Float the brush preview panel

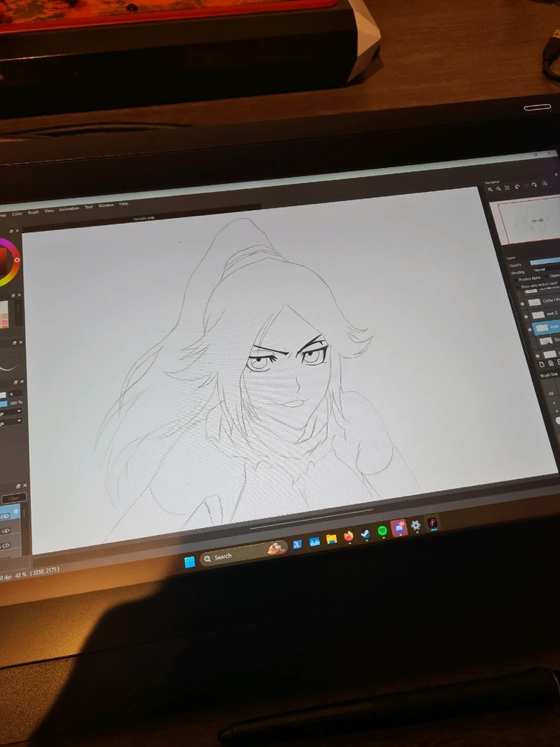(14, 343)
